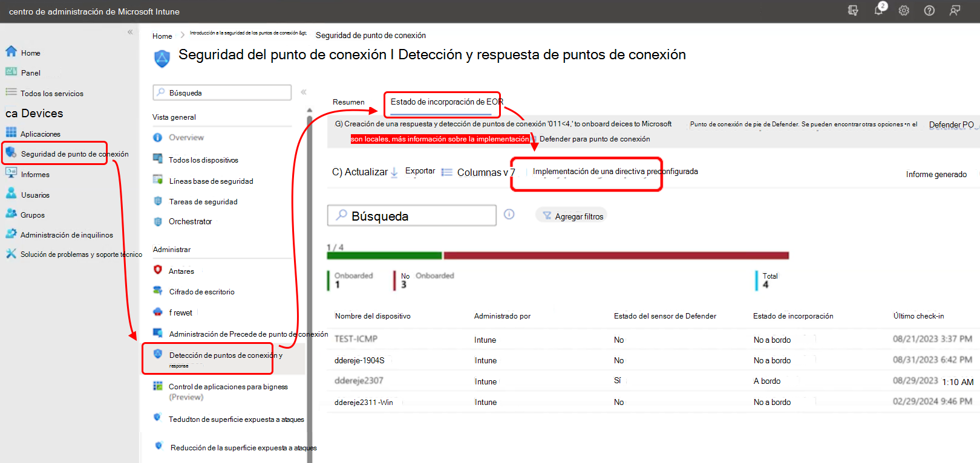
Task: Click the Tareas de seguridad shield icon
Action: tap(157, 201)
